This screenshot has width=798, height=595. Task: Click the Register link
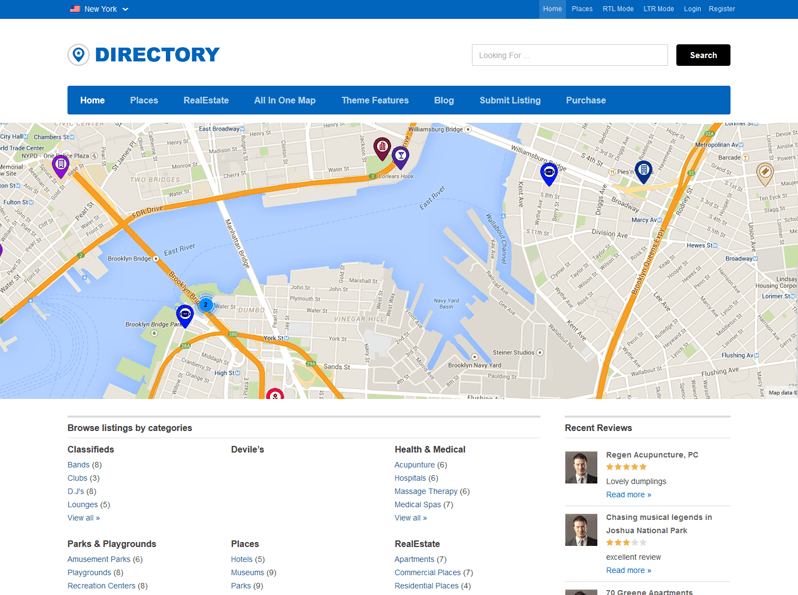(x=722, y=9)
